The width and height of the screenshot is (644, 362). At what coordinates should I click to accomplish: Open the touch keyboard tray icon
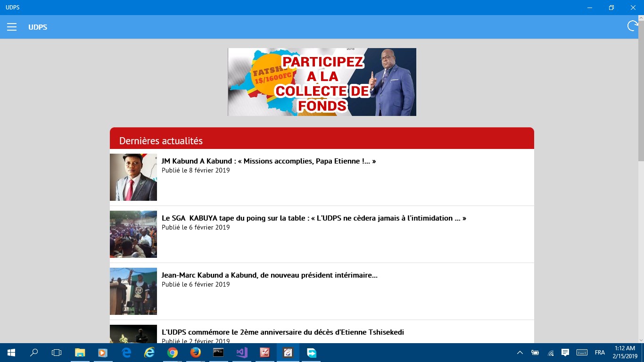(582, 353)
